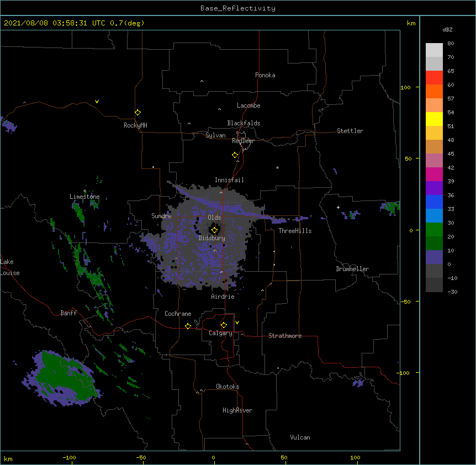Click the ThreeHills label
The height and width of the screenshot is (465, 476).
click(x=295, y=231)
